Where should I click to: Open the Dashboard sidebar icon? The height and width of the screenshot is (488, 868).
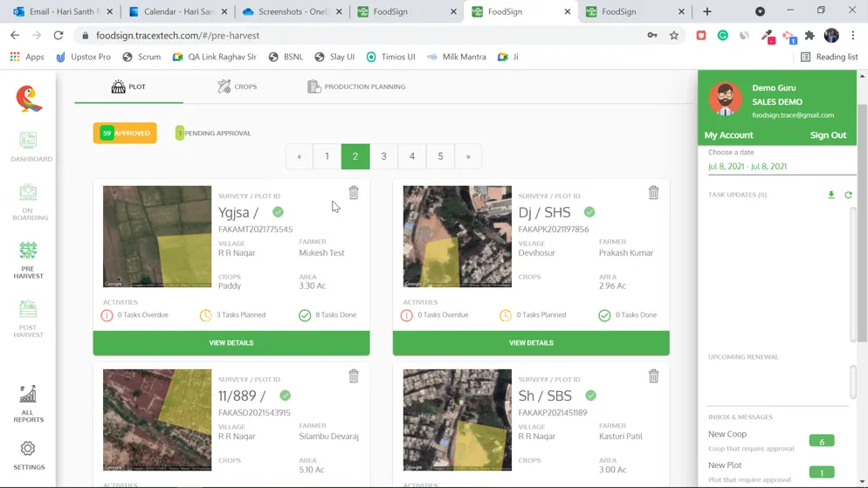(x=28, y=147)
